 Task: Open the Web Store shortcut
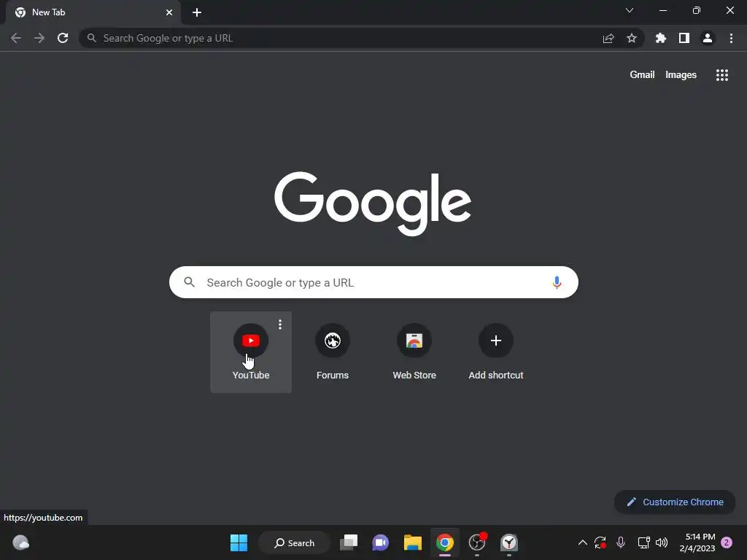pos(414,352)
